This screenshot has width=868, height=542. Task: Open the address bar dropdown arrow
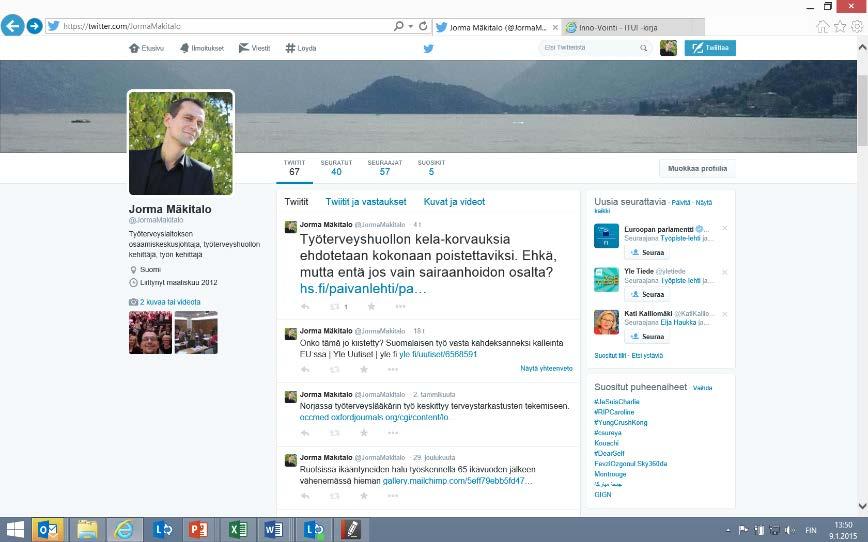click(x=410, y=26)
